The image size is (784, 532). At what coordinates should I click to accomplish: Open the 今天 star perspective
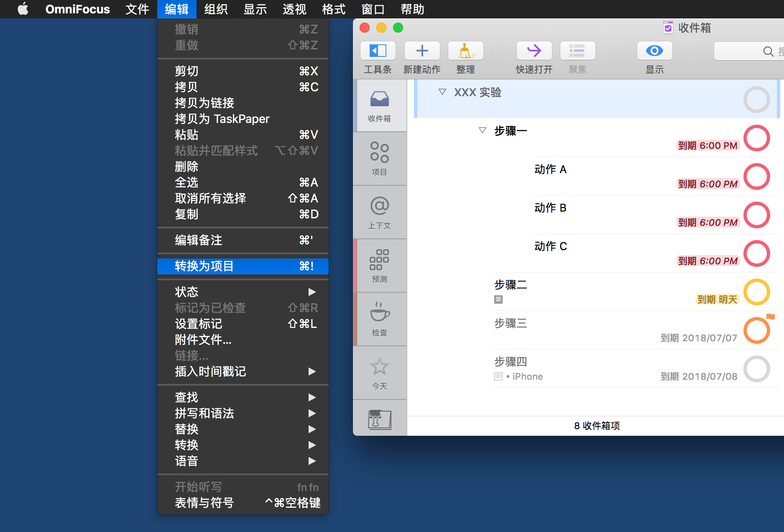(380, 373)
